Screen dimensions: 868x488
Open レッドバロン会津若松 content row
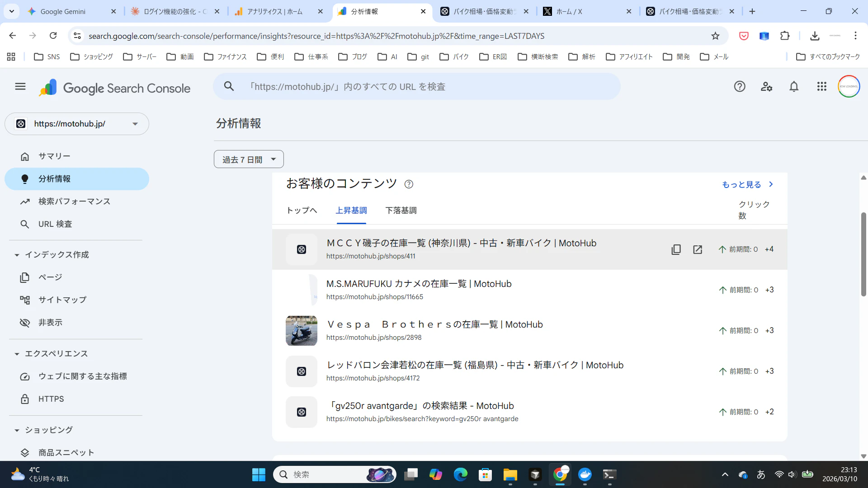[x=529, y=371]
